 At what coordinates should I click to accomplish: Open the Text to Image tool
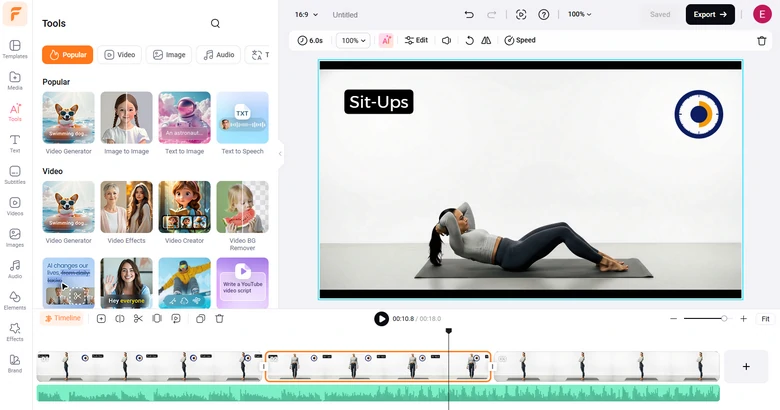[185, 123]
